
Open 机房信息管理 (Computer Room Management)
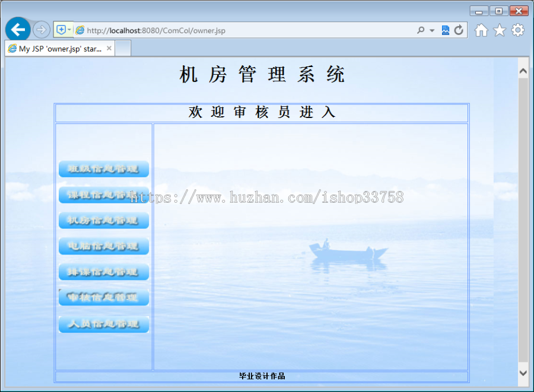(103, 220)
